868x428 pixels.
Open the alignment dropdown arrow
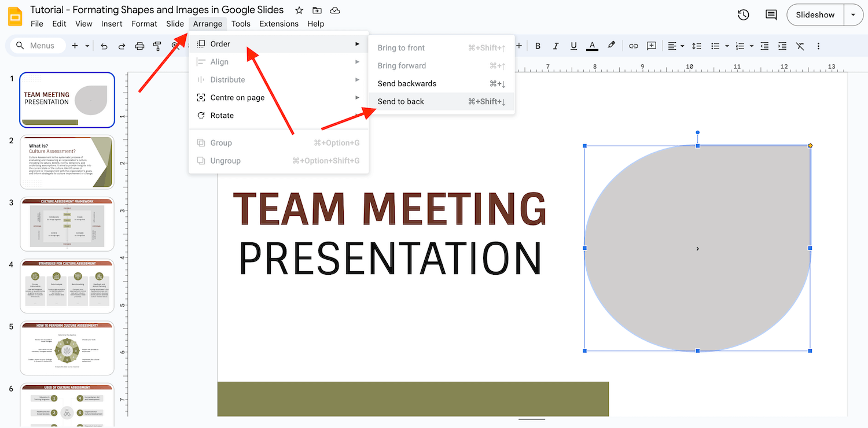tap(682, 46)
